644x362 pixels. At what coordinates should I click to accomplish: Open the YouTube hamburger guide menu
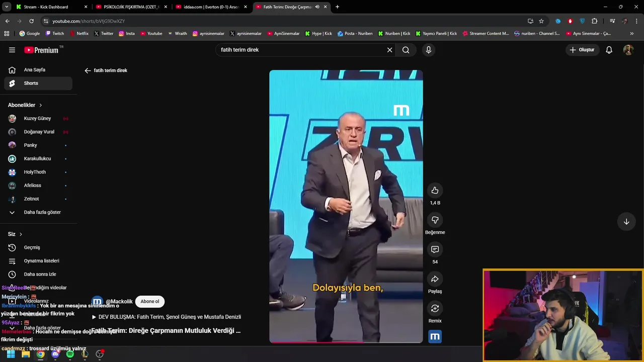[x=12, y=50]
